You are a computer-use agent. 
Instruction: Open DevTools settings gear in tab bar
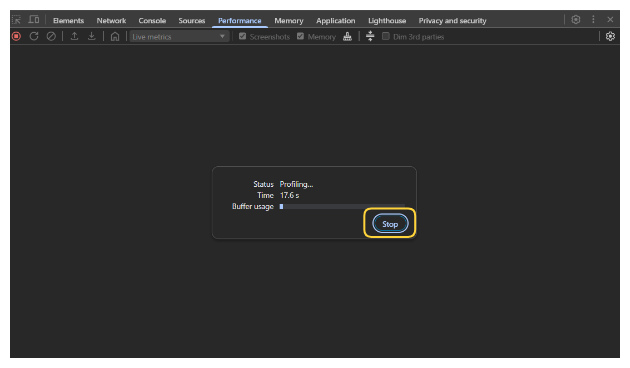(576, 20)
